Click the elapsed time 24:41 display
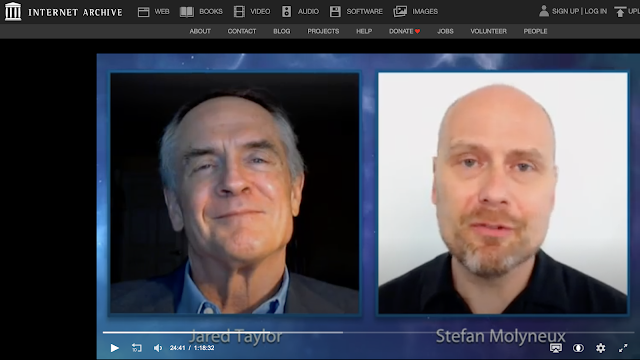640x360 pixels. click(x=178, y=348)
